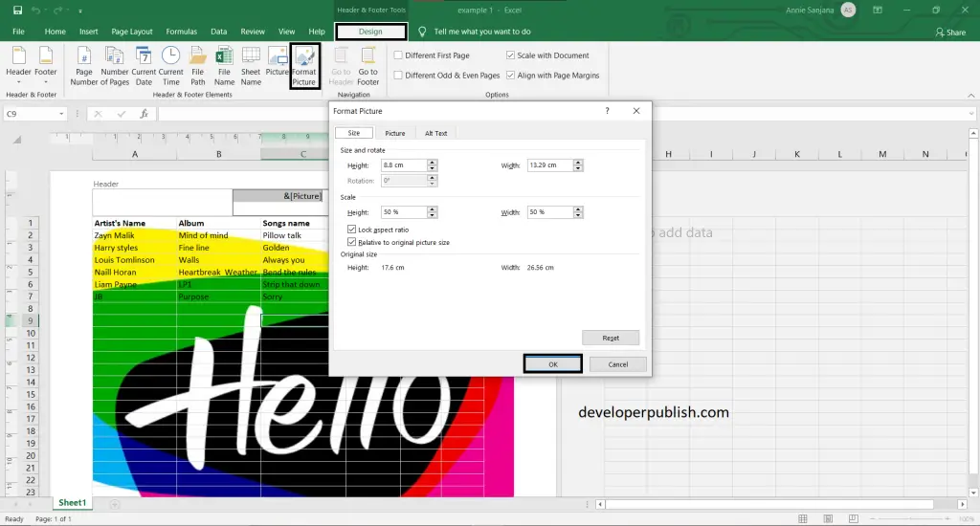This screenshot has height=526, width=980.
Task: Adjust the Scale Width spinner arrows
Action: point(578,212)
